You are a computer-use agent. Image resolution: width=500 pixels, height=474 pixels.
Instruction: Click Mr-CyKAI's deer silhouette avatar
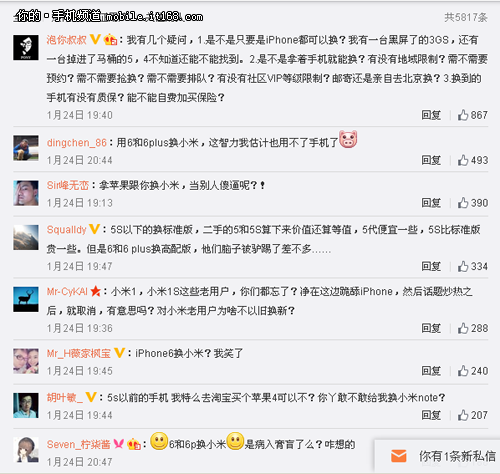click(x=26, y=299)
